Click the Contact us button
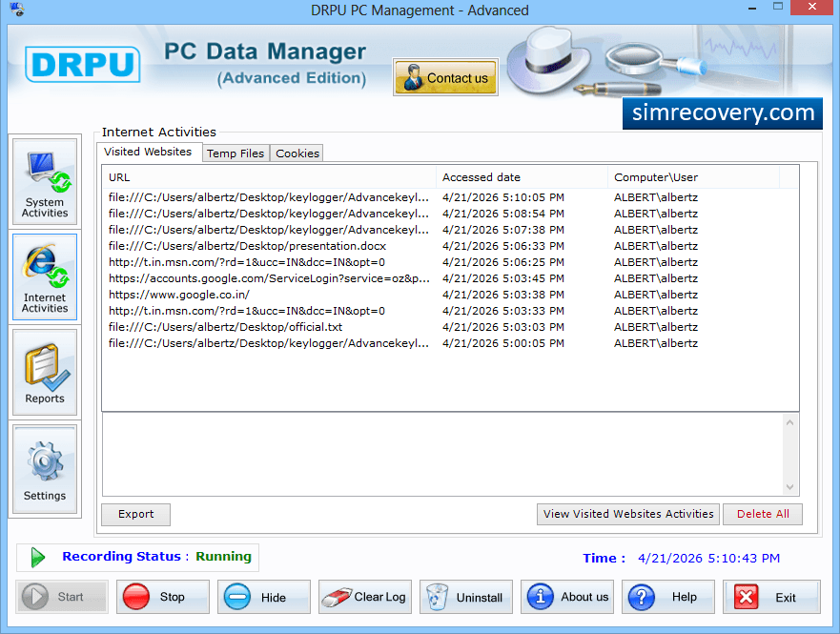This screenshot has height=634, width=840. [445, 77]
